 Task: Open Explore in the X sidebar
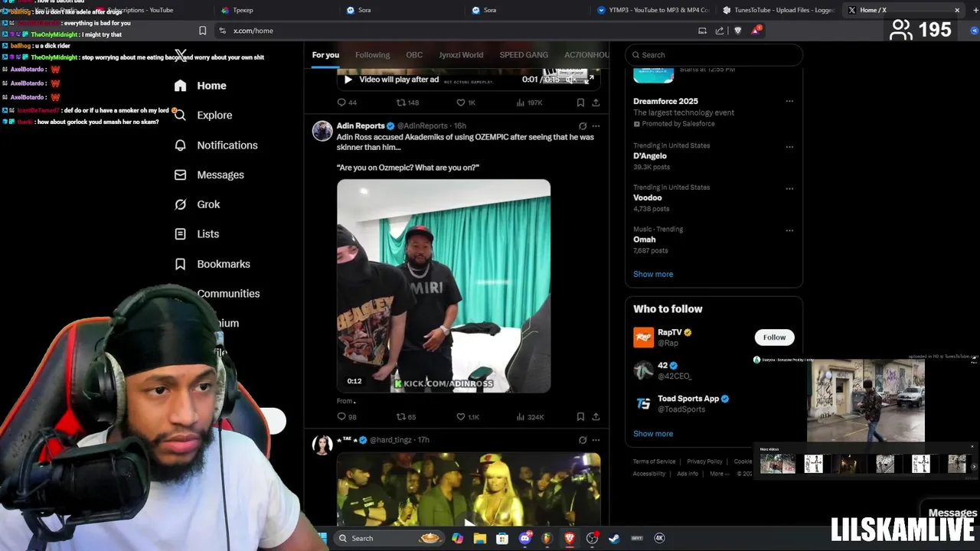tap(203, 116)
